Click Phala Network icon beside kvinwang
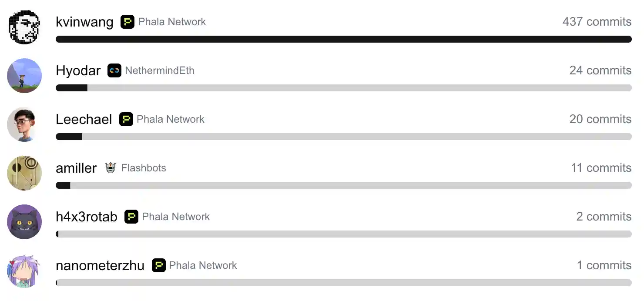 pyautogui.click(x=127, y=22)
